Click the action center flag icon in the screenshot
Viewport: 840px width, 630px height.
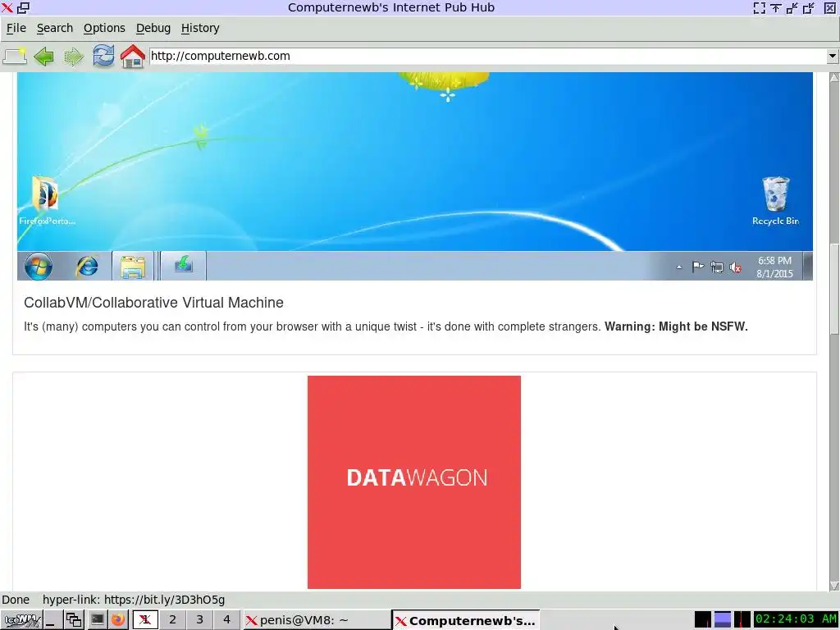click(x=697, y=267)
